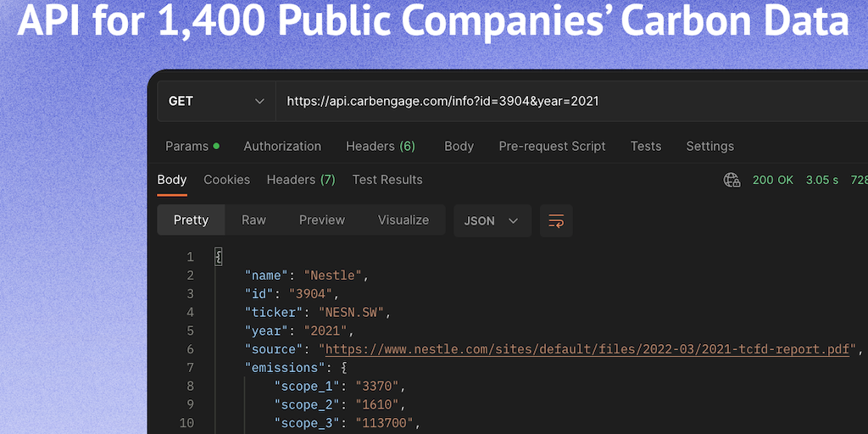Switch to the Tests tab
Viewport: 868px width, 434px height.
pyautogui.click(x=645, y=146)
